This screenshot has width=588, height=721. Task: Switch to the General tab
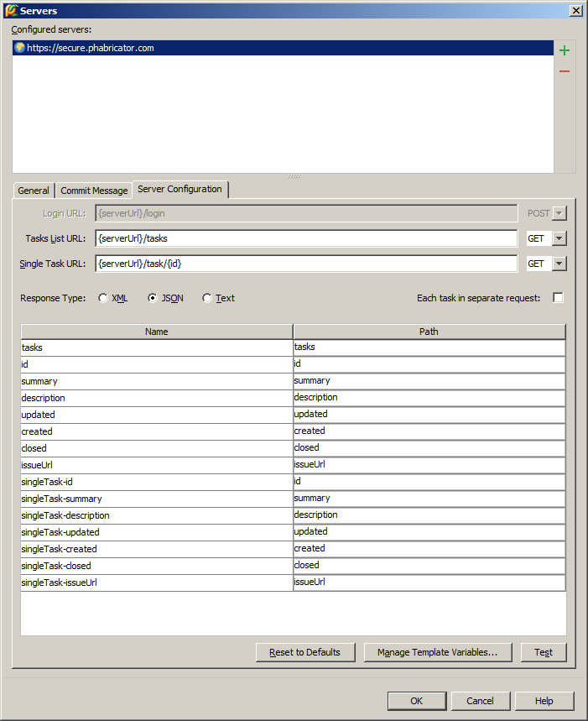[x=34, y=191]
